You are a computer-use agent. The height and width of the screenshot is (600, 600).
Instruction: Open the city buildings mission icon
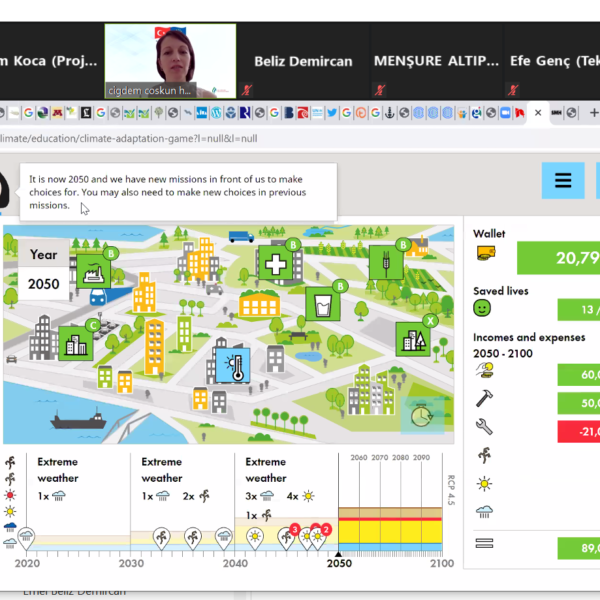pos(75,342)
